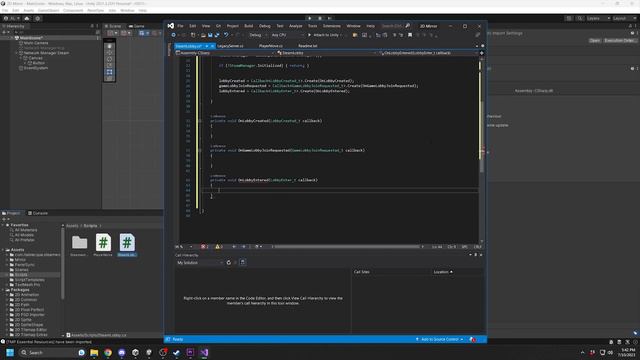Click the Unity Play button
Screen dimensions: 640x360
(x=309, y=18)
